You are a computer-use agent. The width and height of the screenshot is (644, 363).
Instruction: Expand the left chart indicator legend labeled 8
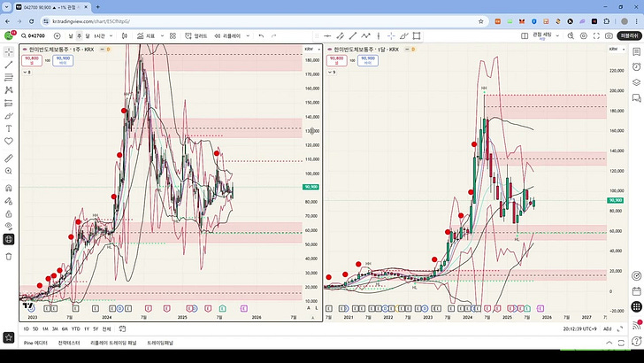pyautogui.click(x=27, y=72)
